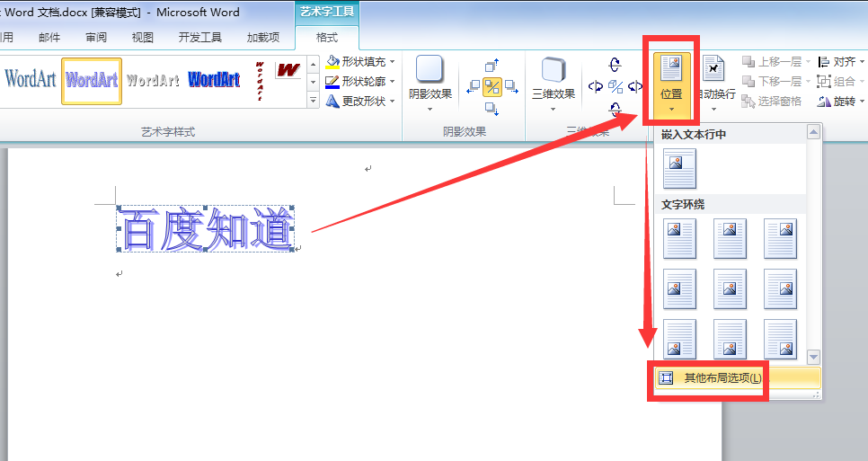Pick the vertical red WordArt style

[x=260, y=81]
